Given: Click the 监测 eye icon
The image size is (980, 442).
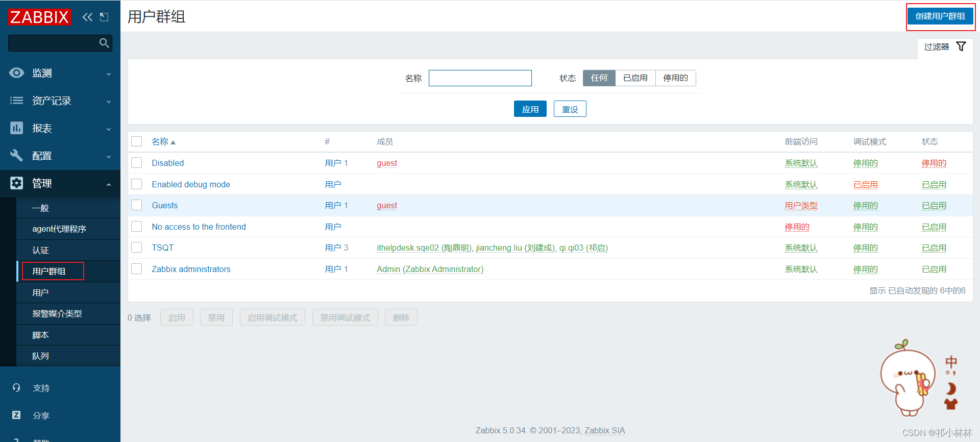Looking at the screenshot, I should click(x=16, y=73).
